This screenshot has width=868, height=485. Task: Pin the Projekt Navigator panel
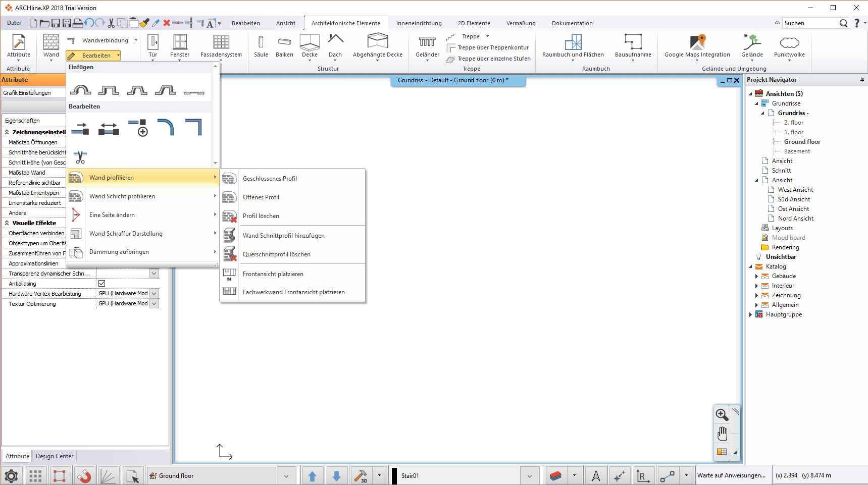pyautogui.click(x=862, y=80)
